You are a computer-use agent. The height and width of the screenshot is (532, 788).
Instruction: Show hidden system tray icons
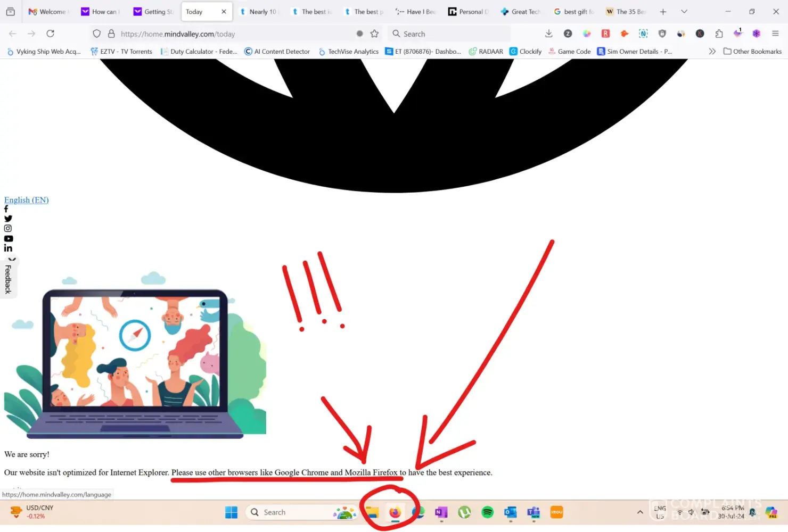(640, 512)
